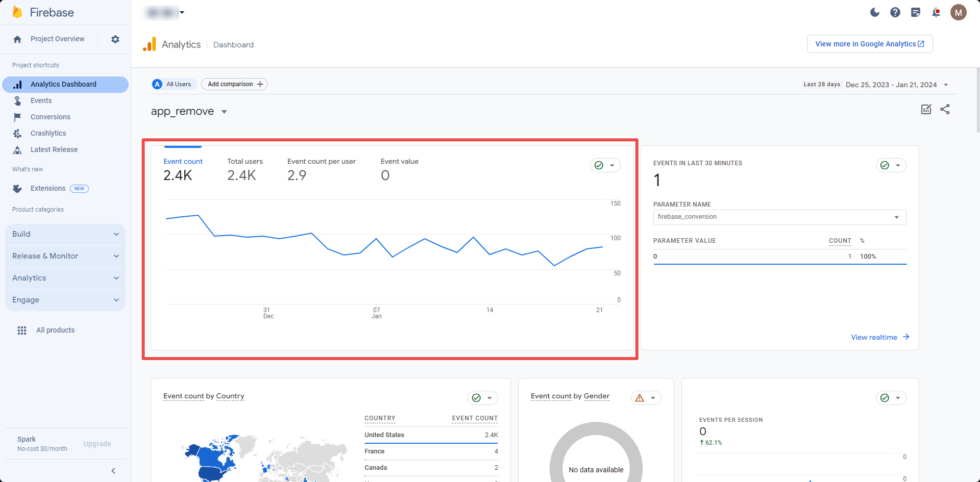The width and height of the screenshot is (980, 482).
Task: Open All products link
Action: click(x=55, y=331)
